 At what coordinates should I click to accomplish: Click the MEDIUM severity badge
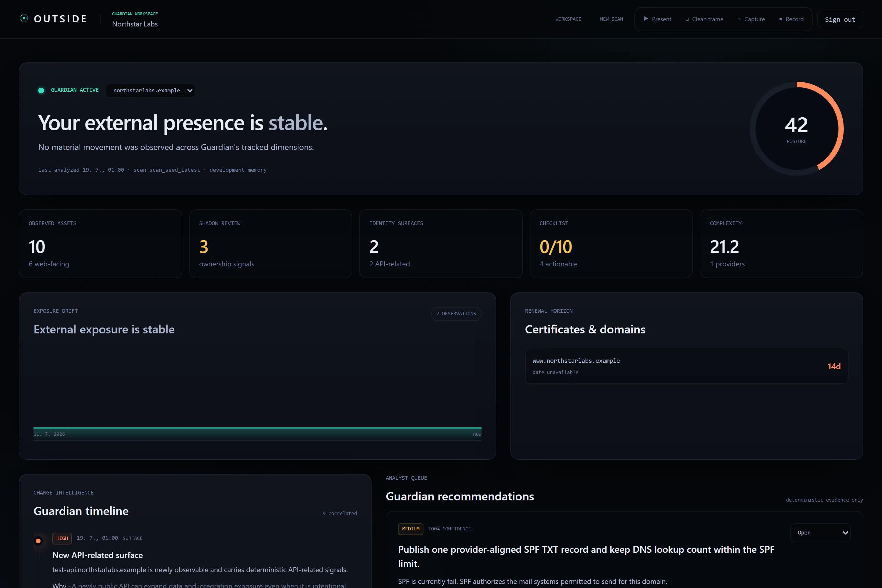coord(411,529)
